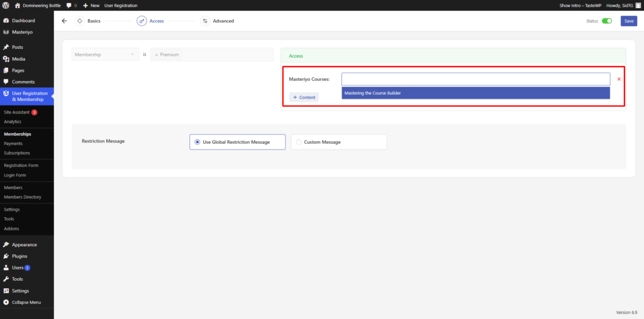Screen dimensions: 644x319
Task: Toggle the Status switch off
Action: [x=607, y=21]
